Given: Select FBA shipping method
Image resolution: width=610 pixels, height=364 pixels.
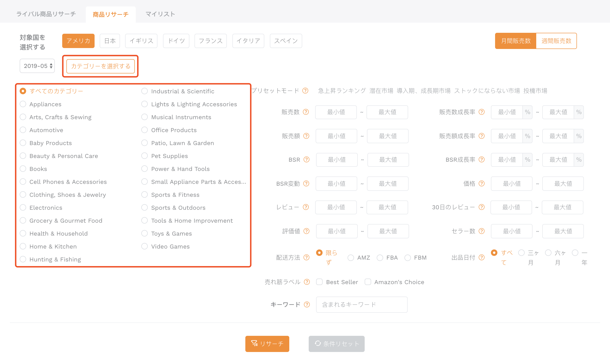Looking at the screenshot, I should [x=380, y=258].
